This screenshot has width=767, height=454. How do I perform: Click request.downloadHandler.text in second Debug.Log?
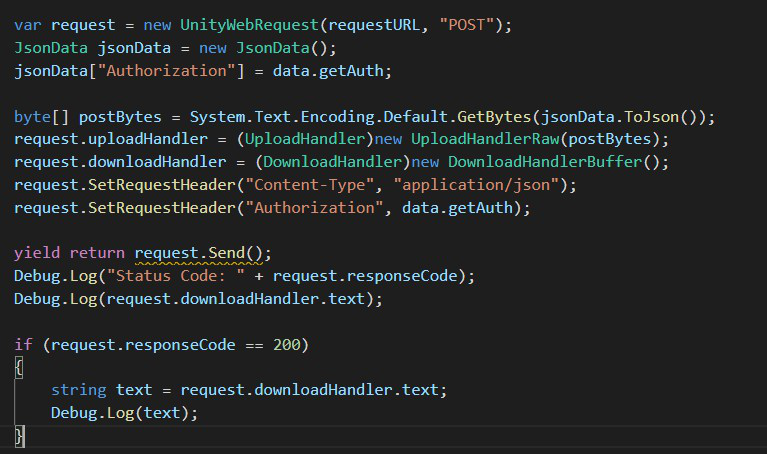point(236,299)
